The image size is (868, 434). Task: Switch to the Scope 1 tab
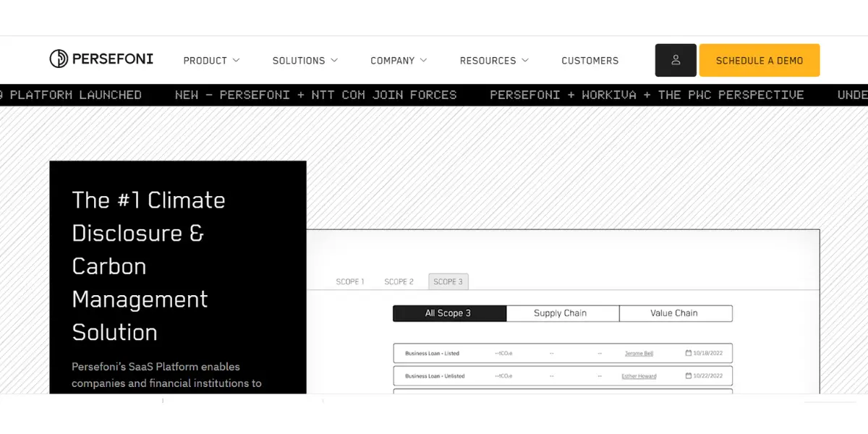350,281
